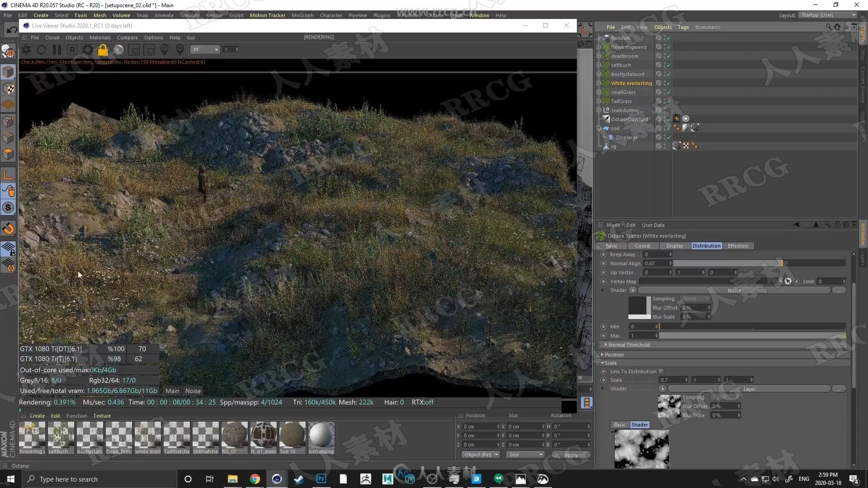
Task: Click the clay mode sphere icon
Action: click(x=118, y=50)
